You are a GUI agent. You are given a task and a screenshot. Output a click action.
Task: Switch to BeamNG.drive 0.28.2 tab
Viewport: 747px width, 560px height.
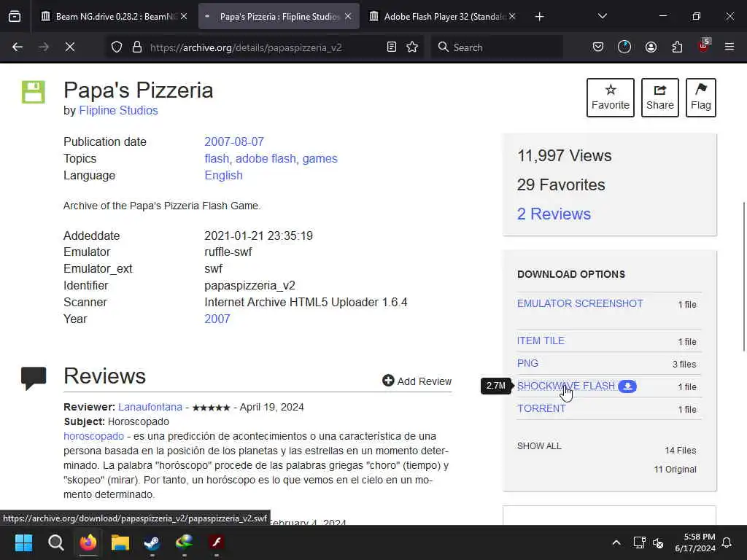tap(115, 17)
